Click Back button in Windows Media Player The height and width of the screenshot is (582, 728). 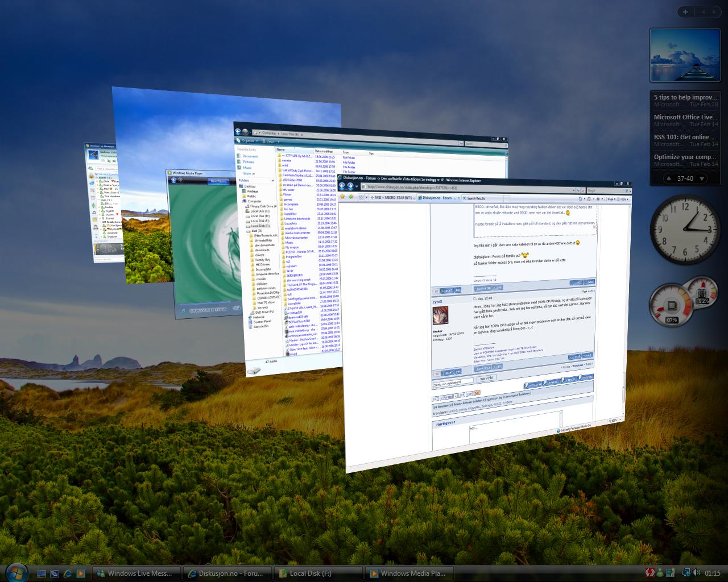click(173, 180)
